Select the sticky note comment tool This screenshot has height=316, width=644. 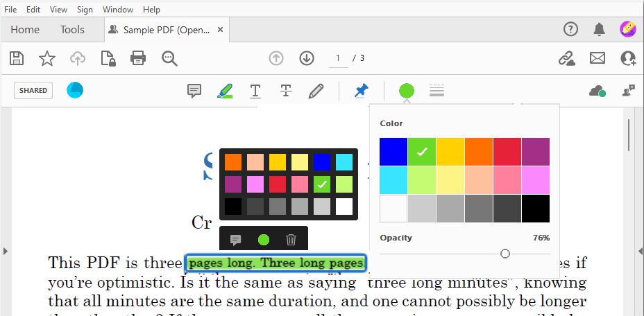(194, 91)
